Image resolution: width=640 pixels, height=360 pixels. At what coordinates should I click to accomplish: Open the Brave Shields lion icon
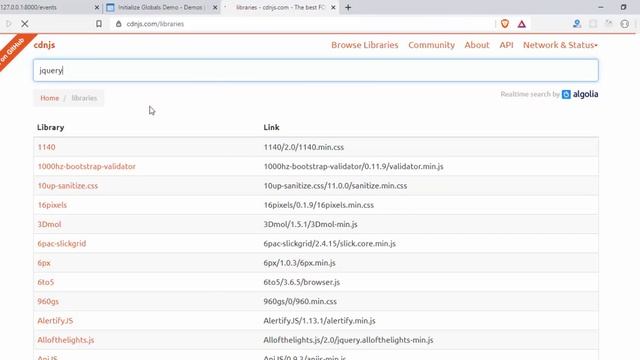505,24
